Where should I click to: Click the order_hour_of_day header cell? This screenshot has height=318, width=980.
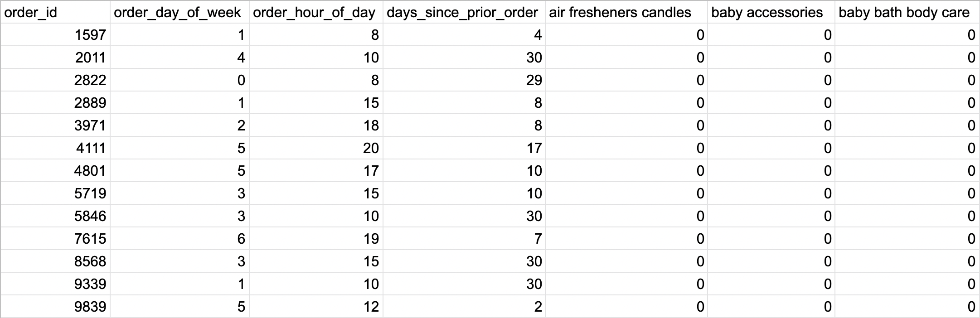tap(316, 12)
